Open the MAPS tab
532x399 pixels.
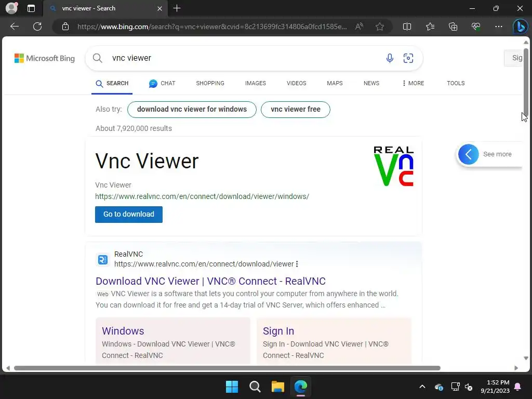(335, 84)
